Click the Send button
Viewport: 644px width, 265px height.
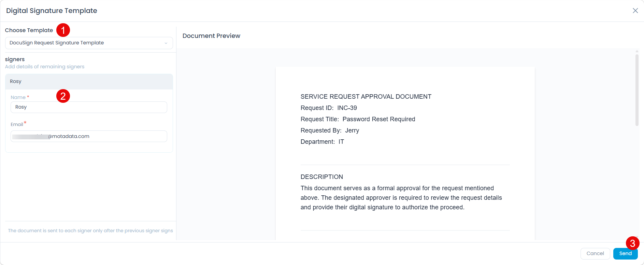625,253
